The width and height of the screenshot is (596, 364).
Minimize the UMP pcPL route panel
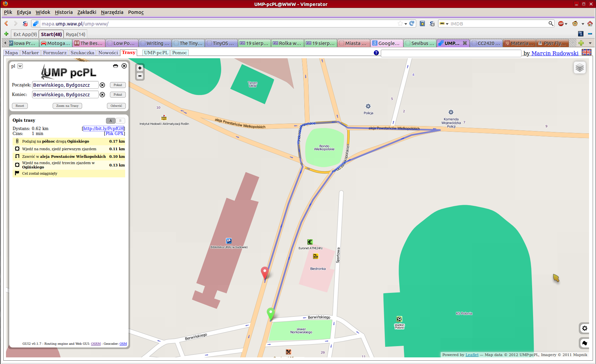click(x=115, y=66)
